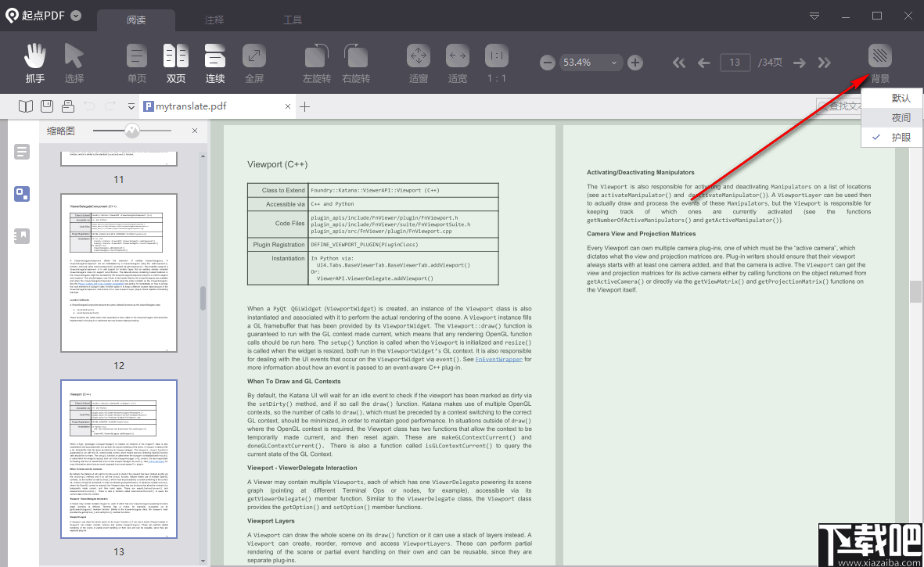This screenshot has width=924, height=567.
Task: Close the mytranslate.pdf tab
Action: (x=288, y=106)
